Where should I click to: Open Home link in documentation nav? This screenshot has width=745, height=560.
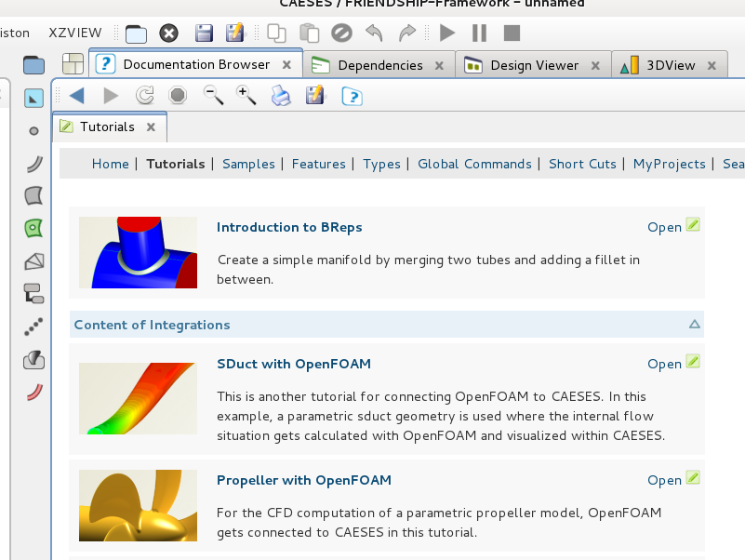111,164
